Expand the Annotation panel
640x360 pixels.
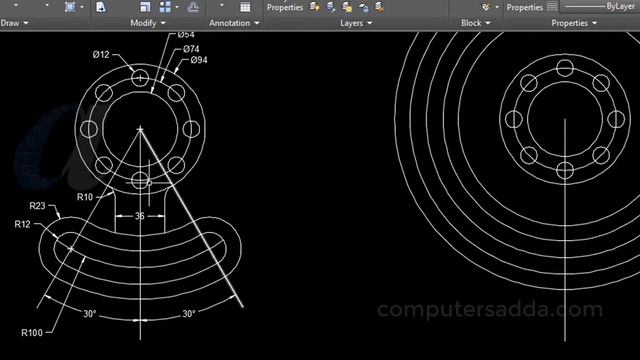point(234,23)
